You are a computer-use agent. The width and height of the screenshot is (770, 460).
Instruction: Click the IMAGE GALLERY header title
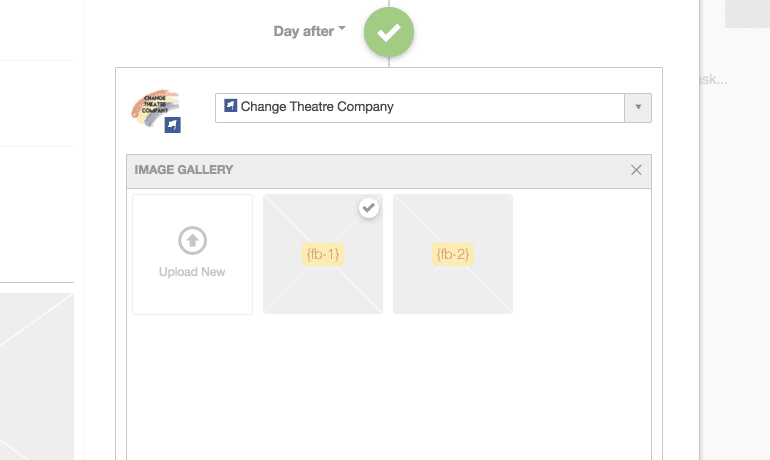click(184, 170)
